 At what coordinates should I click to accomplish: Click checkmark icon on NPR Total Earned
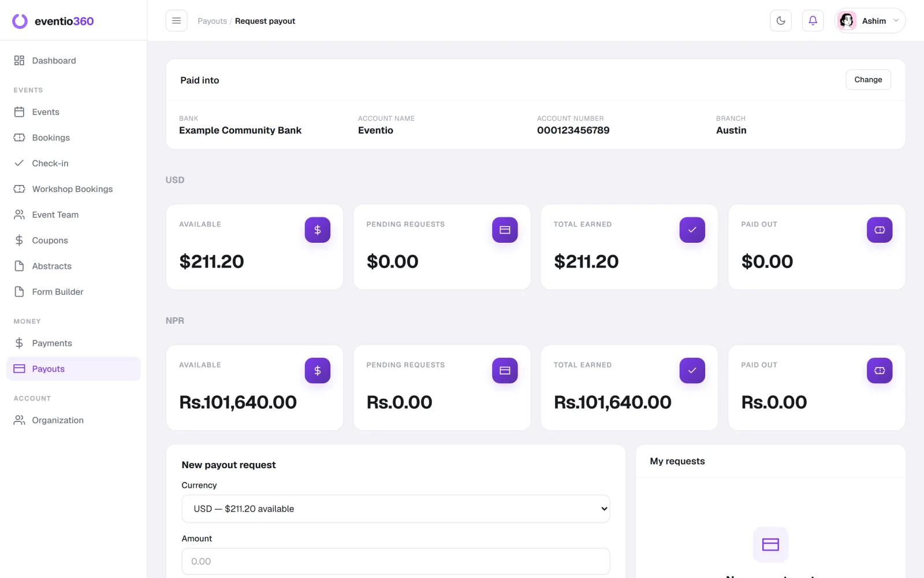click(692, 370)
